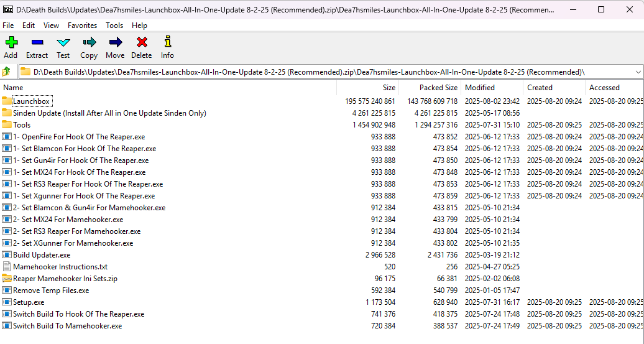Open the Tools menu

pos(114,26)
